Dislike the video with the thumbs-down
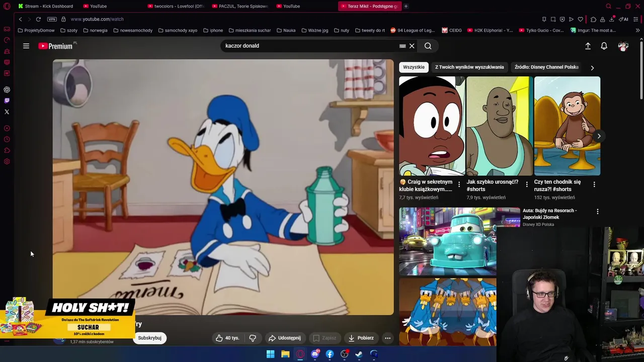 (x=253, y=338)
